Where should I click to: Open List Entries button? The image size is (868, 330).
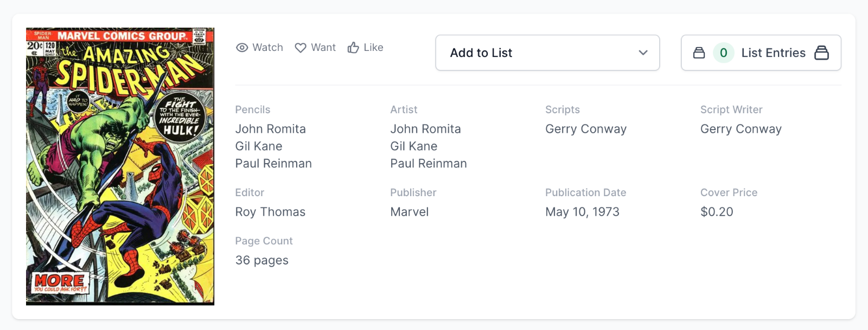click(x=773, y=53)
